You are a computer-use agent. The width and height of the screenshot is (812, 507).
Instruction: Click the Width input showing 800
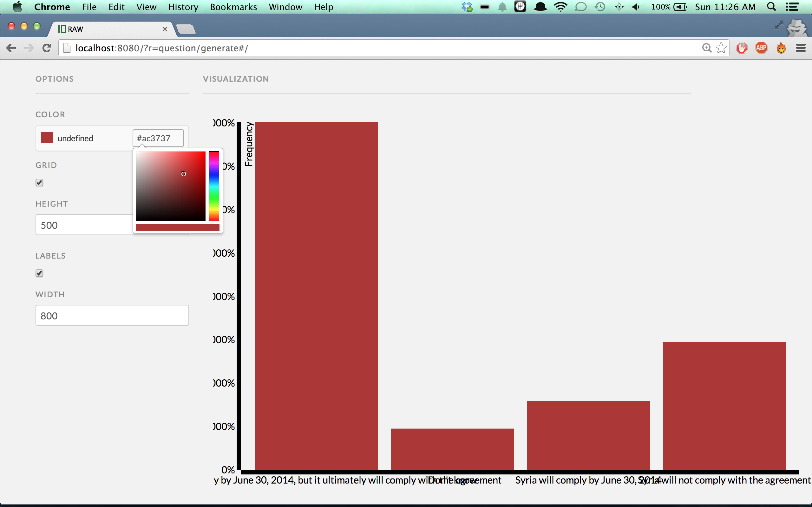coord(112,316)
